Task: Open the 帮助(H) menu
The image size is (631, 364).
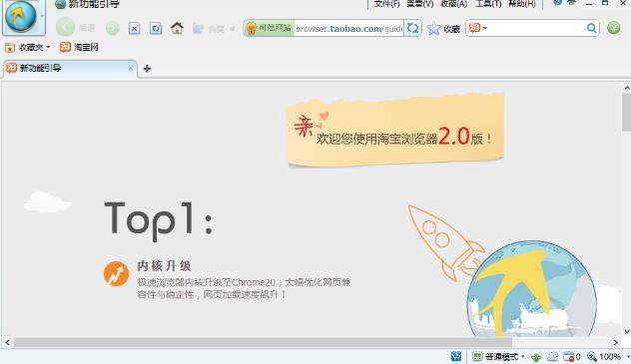Action: click(x=522, y=4)
